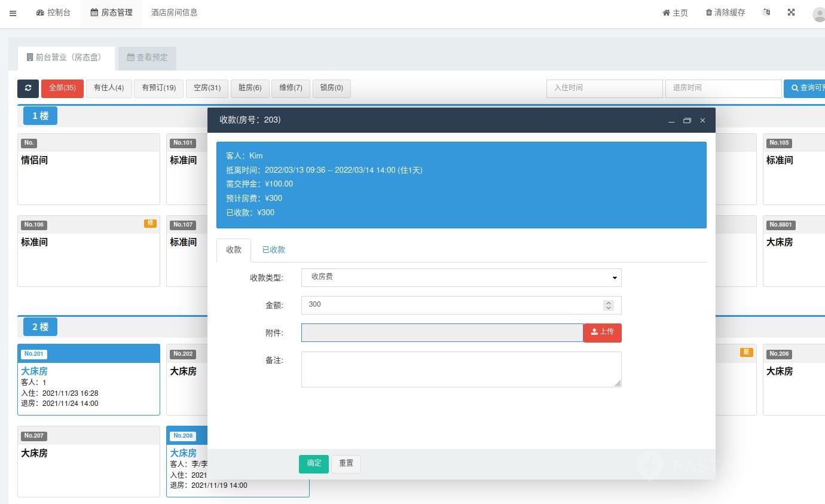825x504 pixels.
Task: Switch to 房态管理 tab
Action: pyautogui.click(x=111, y=13)
